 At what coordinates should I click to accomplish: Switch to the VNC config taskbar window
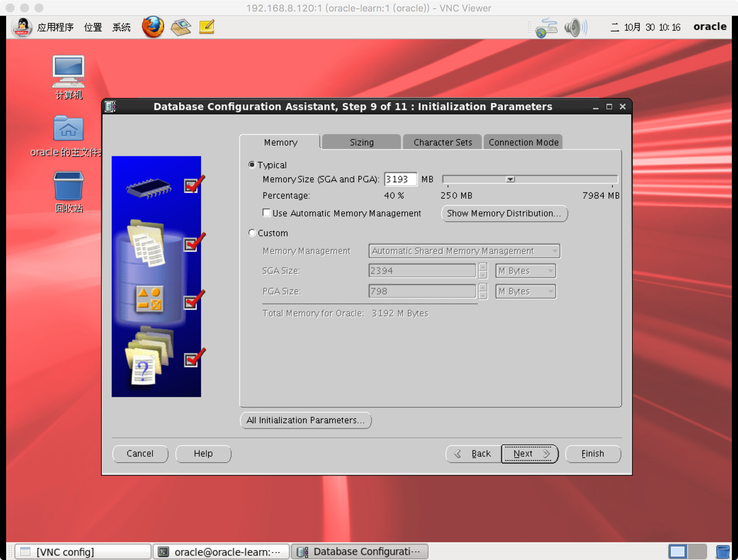[x=83, y=552]
